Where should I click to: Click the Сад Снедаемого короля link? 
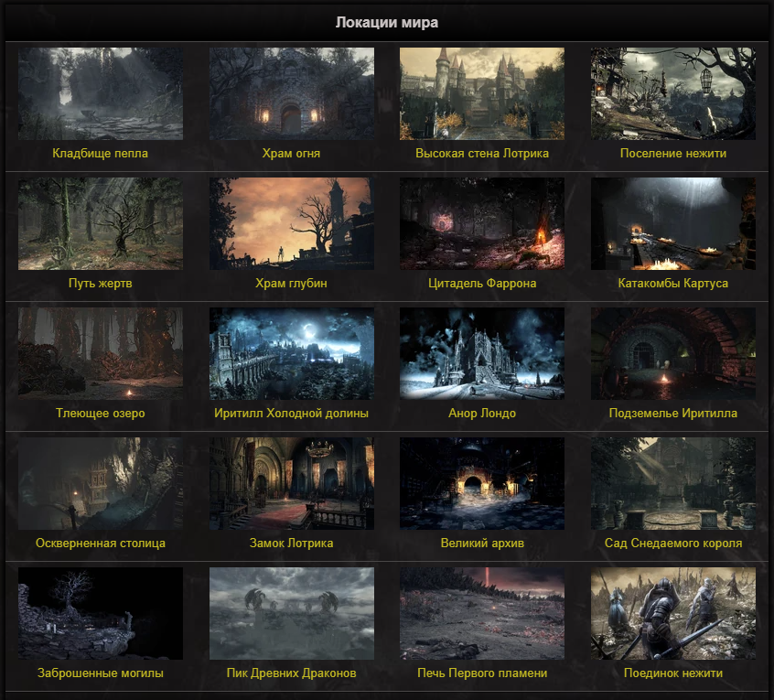tap(673, 543)
